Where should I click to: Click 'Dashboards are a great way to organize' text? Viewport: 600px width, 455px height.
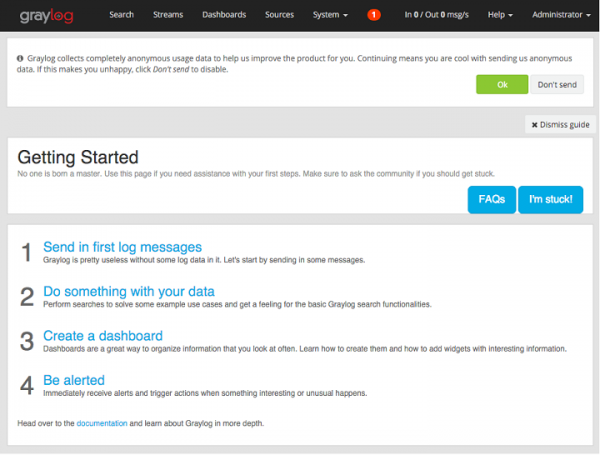point(305,349)
